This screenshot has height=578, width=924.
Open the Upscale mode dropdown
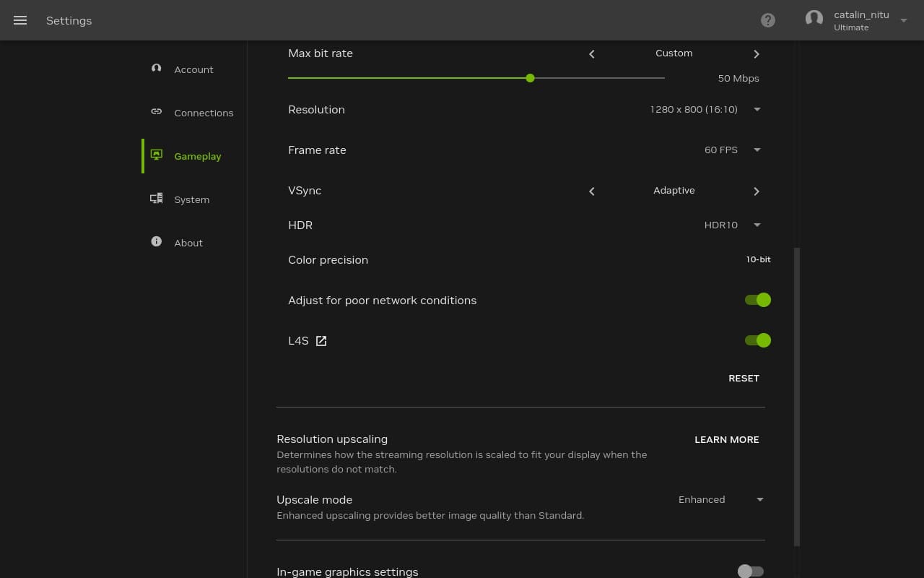[x=759, y=500]
